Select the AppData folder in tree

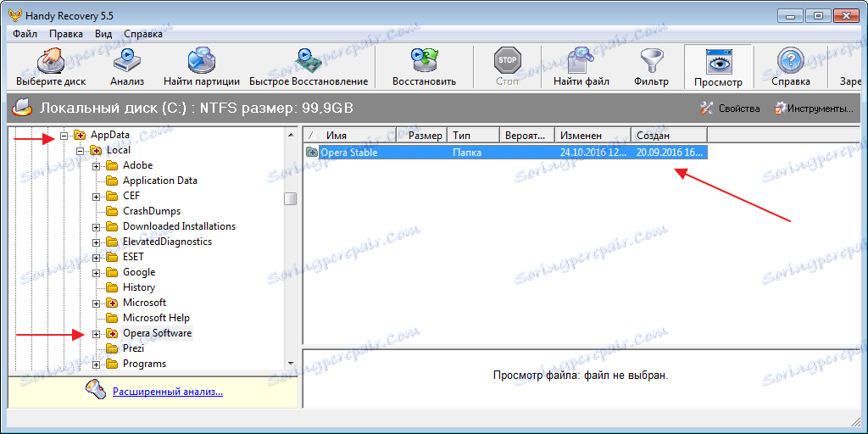(x=109, y=135)
